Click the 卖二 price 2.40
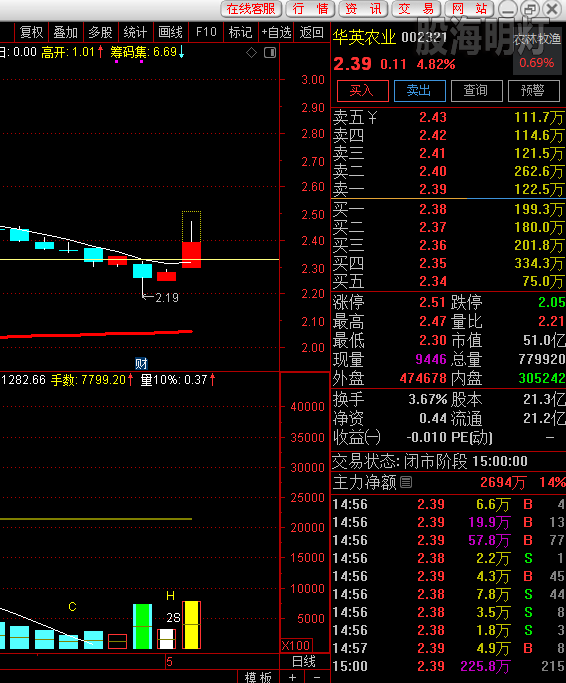Viewport: 566px width, 683px height. tap(433, 171)
